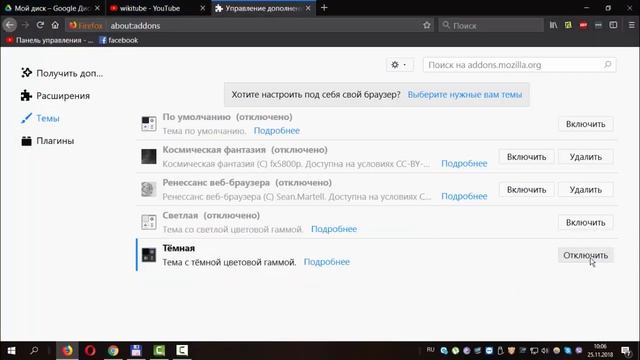The width and height of the screenshot is (640, 360).
Task: Switch to the wikitube YouTube tab
Action: [x=157, y=8]
